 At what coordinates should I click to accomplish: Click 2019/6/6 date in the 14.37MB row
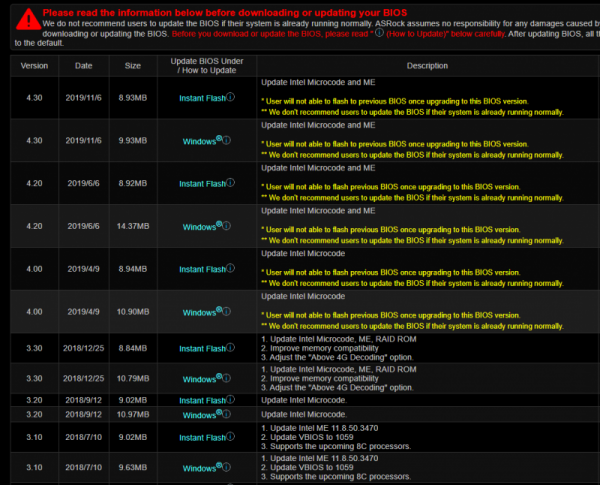coord(83,227)
